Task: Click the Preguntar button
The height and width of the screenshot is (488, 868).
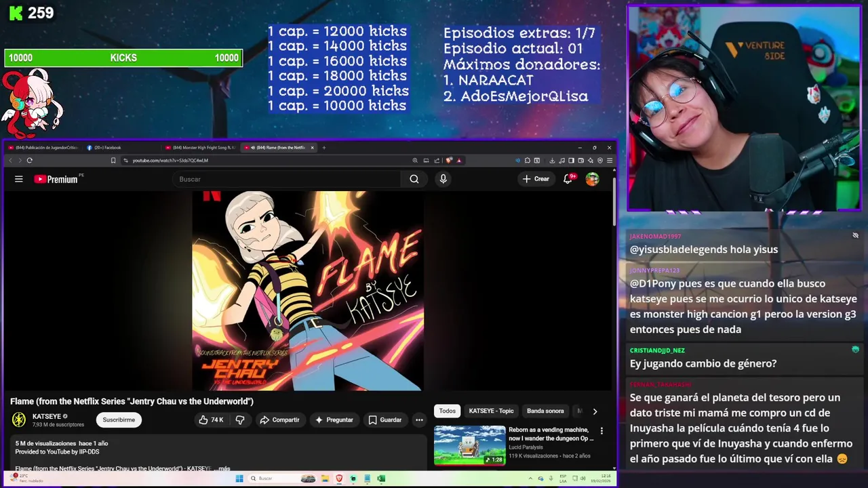Action: coord(334,420)
